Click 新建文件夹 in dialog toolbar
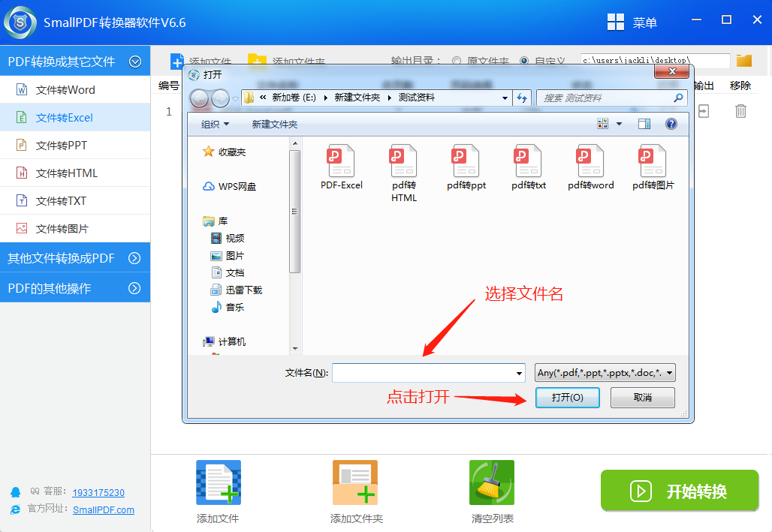Viewport: 772px width, 532px height. point(275,124)
